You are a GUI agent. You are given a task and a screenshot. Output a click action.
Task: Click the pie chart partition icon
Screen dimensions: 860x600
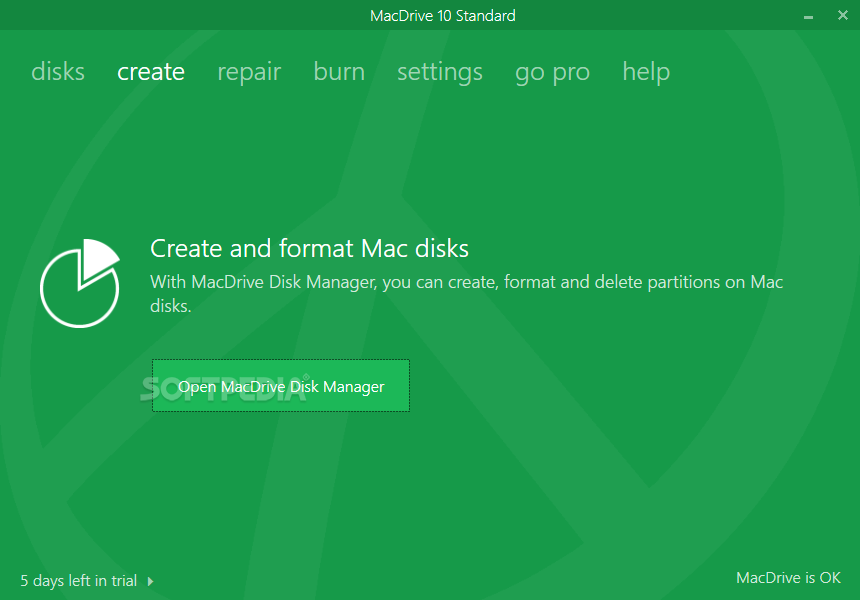[80, 283]
